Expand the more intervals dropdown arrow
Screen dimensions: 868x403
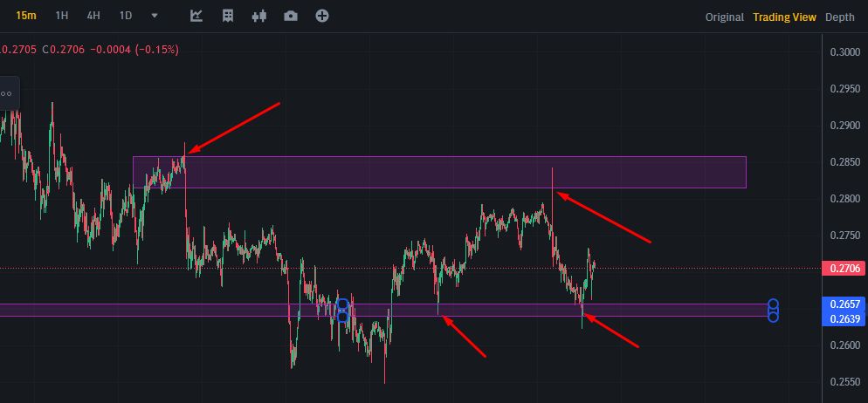[x=155, y=16]
